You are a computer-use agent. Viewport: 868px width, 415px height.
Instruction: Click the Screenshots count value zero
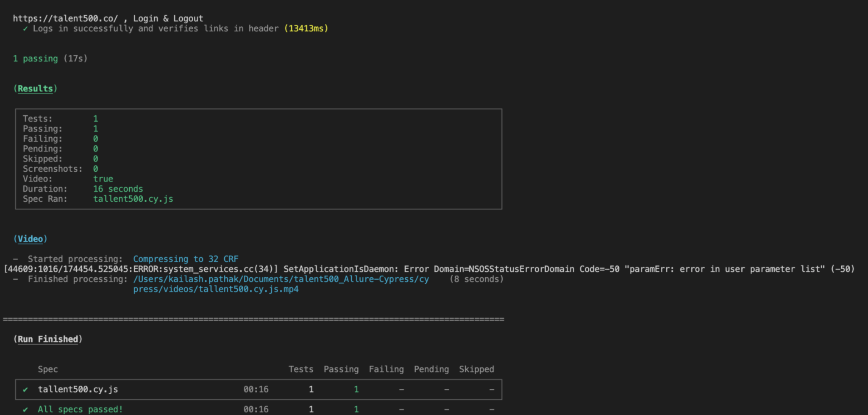click(96, 168)
